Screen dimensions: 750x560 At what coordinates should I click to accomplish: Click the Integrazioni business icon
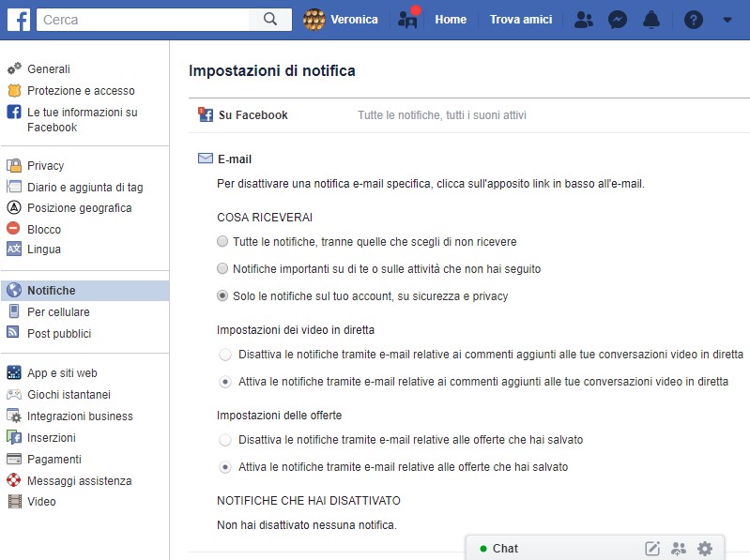pyautogui.click(x=14, y=416)
